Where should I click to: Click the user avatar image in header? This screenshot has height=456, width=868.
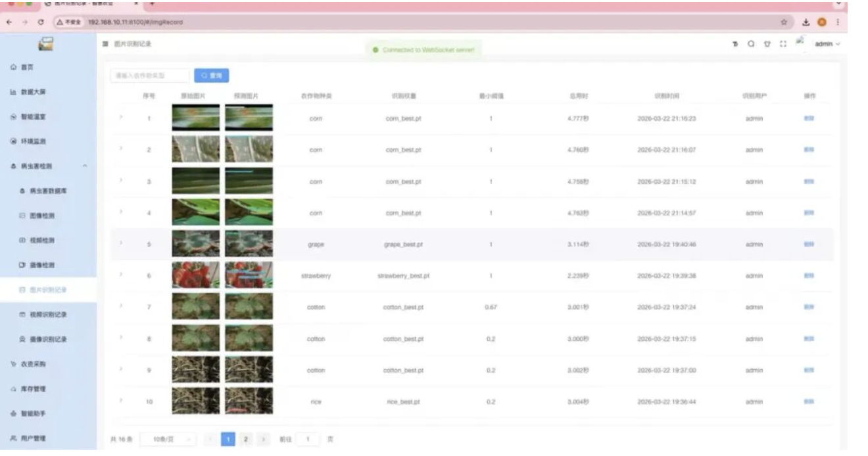(800, 41)
